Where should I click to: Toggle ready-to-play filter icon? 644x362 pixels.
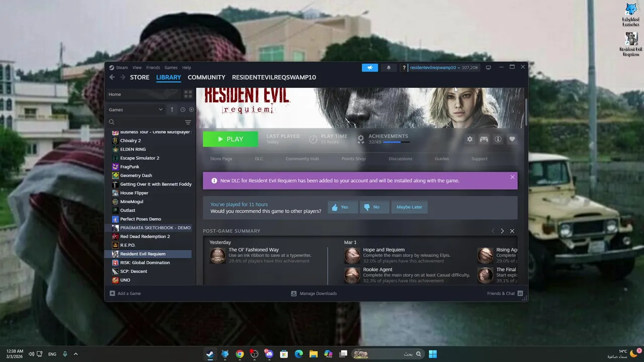(191, 110)
